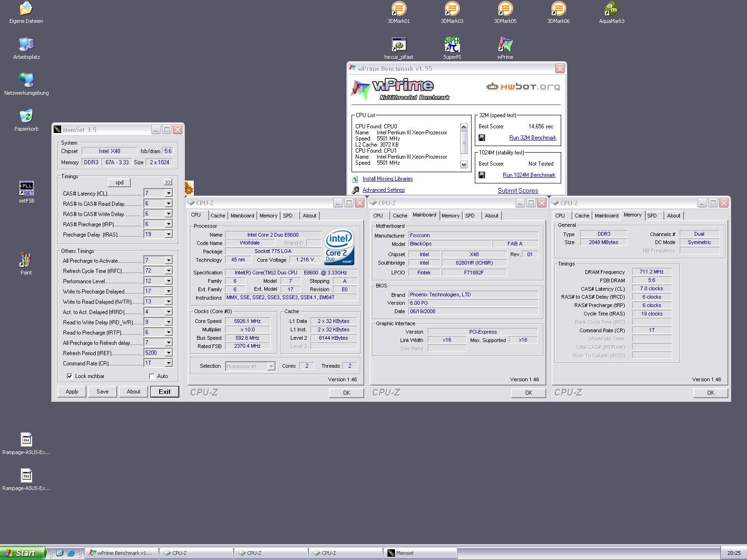Screen dimensions: 747x560
Task: Open the hexus_pifast desktop shortcut
Action: tap(398, 45)
